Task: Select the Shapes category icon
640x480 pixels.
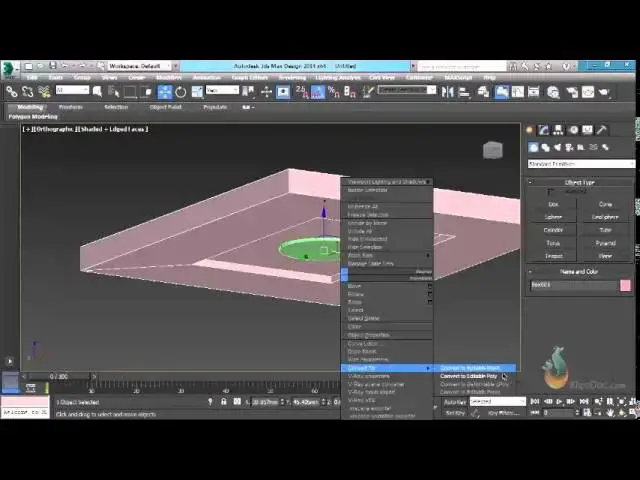Action: point(545,147)
